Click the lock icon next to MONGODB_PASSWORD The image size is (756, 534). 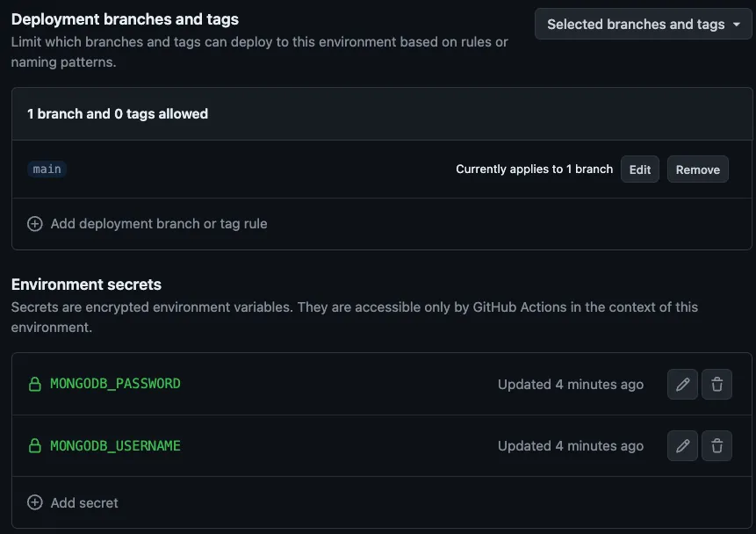click(35, 384)
